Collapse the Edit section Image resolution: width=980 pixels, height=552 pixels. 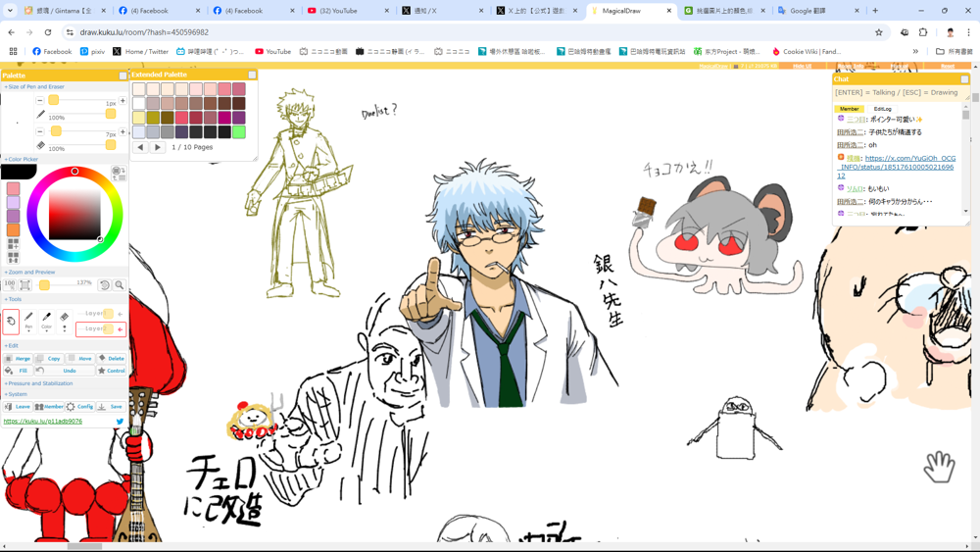point(12,345)
